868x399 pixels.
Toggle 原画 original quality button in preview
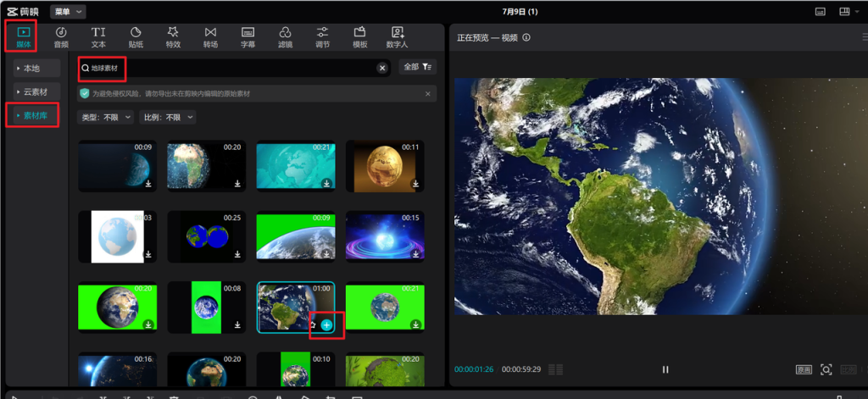click(804, 370)
